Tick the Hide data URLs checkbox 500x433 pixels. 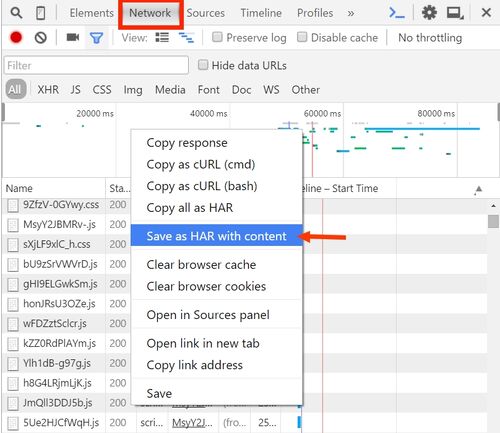tap(203, 64)
